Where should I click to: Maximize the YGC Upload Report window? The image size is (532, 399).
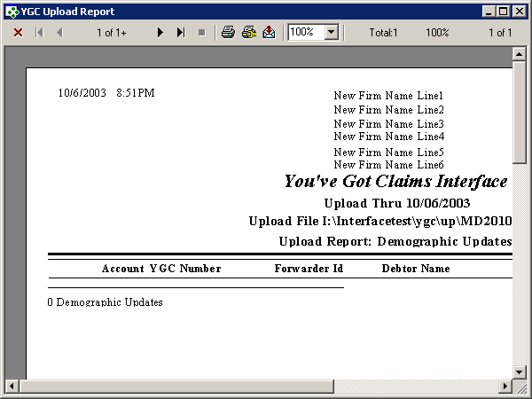(x=504, y=12)
